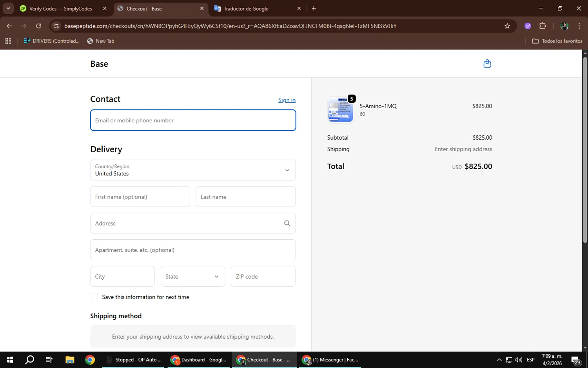Open the tab search dropdown arrow
The image size is (588, 368).
[x=8, y=8]
